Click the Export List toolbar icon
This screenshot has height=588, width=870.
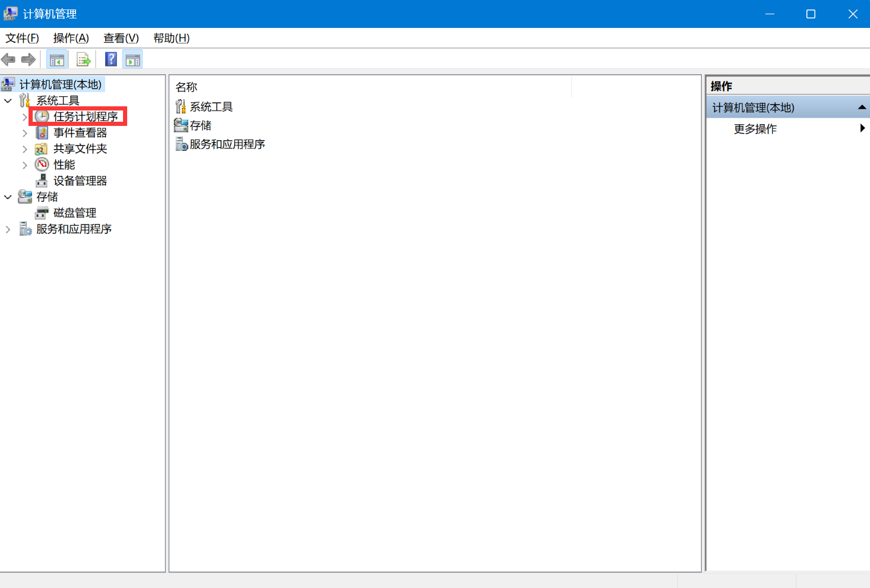pyautogui.click(x=84, y=59)
